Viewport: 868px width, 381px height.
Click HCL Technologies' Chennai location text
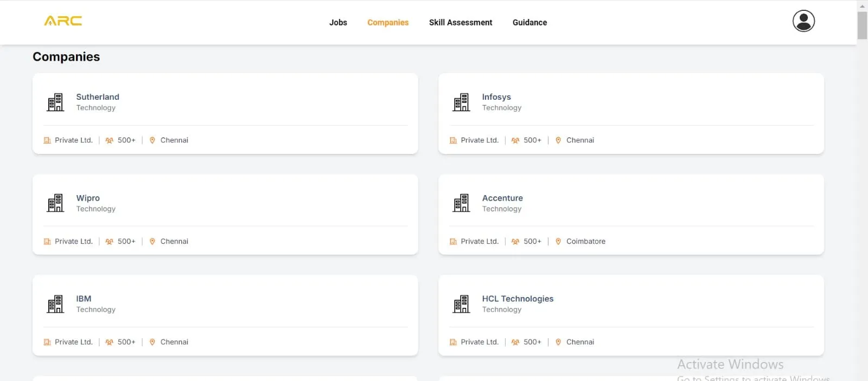pos(580,343)
